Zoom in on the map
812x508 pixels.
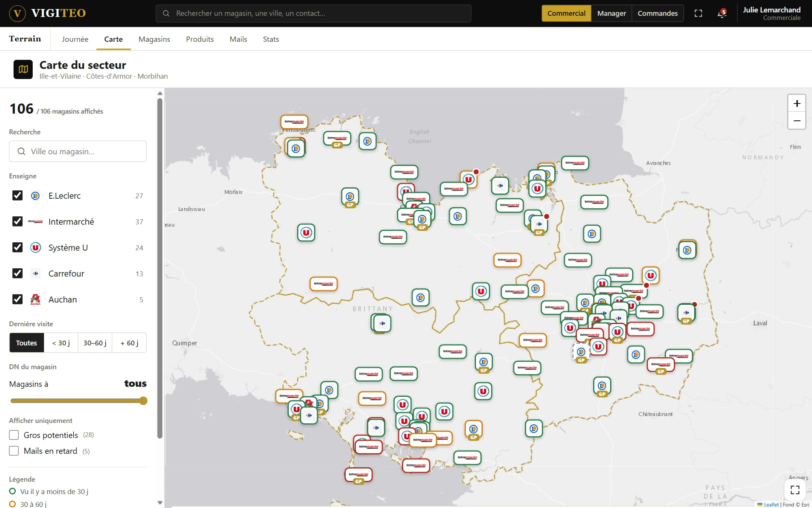797,103
